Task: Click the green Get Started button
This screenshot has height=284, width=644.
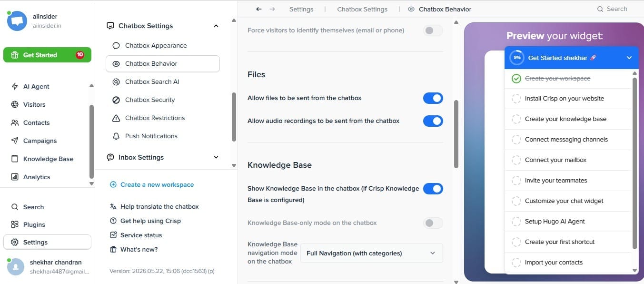Action: tap(47, 55)
